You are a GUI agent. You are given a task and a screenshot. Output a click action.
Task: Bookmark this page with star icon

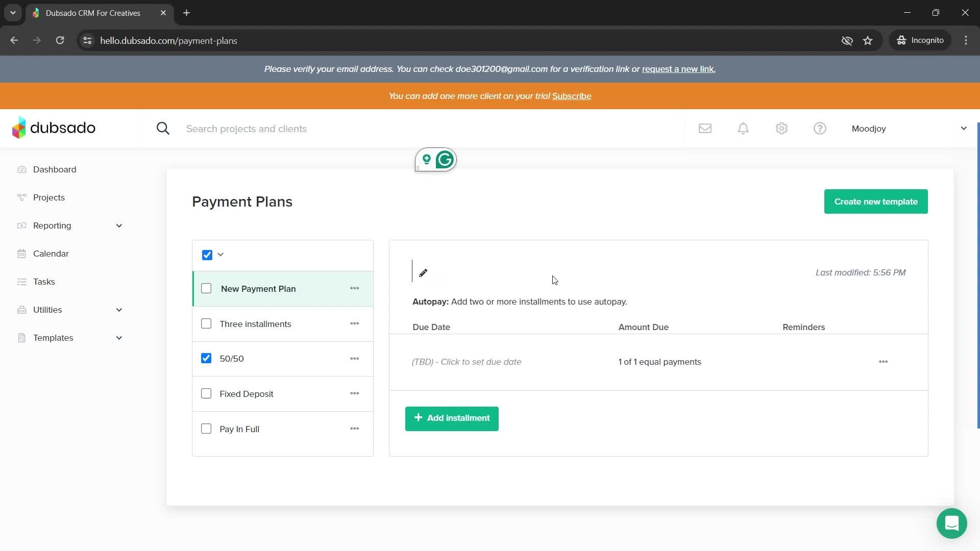(868, 40)
